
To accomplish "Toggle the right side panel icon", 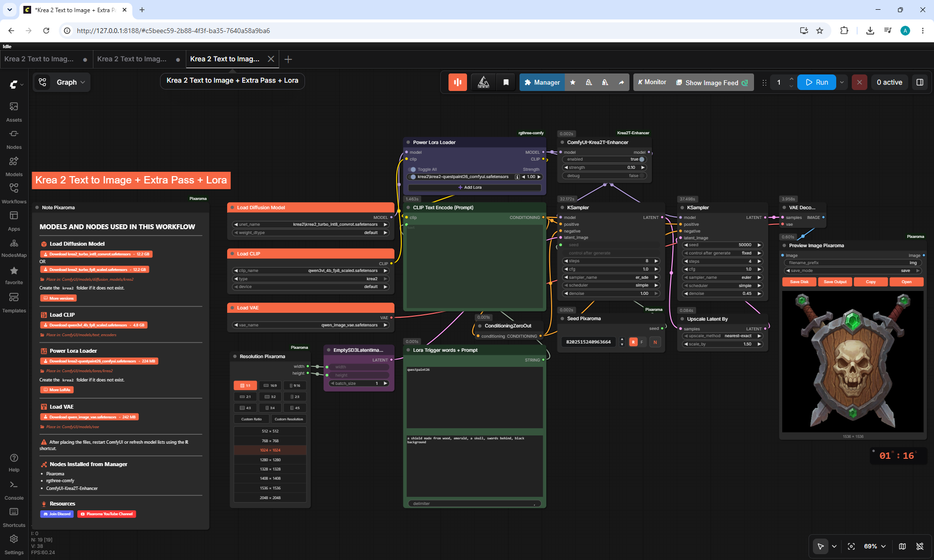I will [920, 82].
